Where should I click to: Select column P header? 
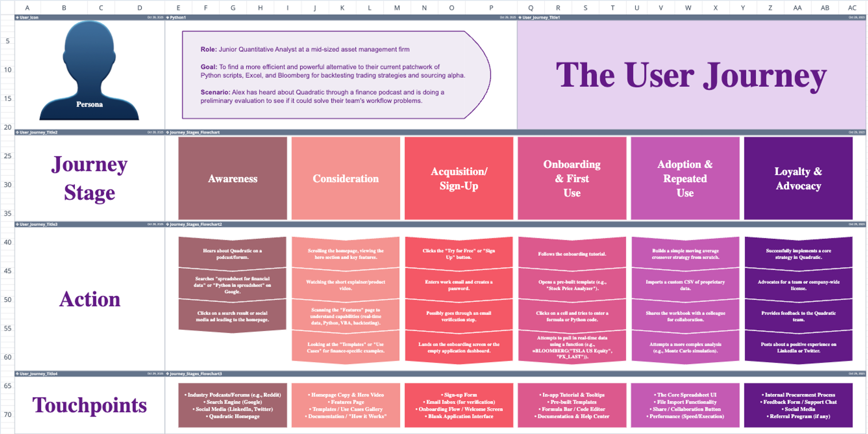coord(491,7)
